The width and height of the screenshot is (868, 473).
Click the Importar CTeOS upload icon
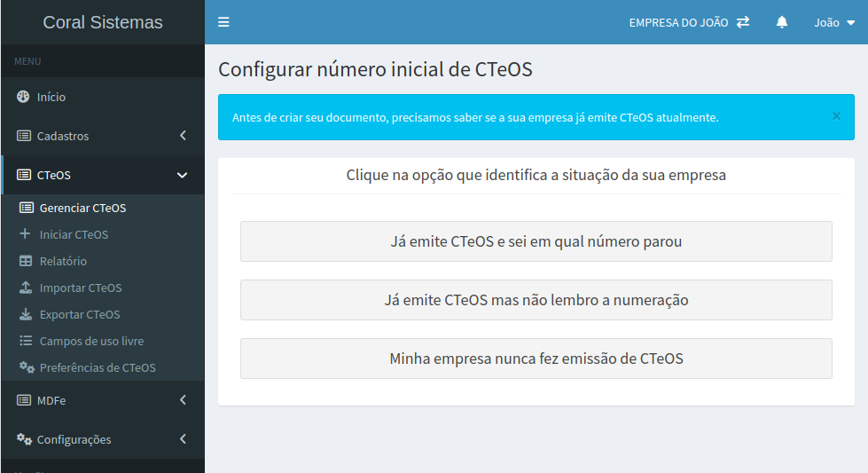[x=26, y=288]
